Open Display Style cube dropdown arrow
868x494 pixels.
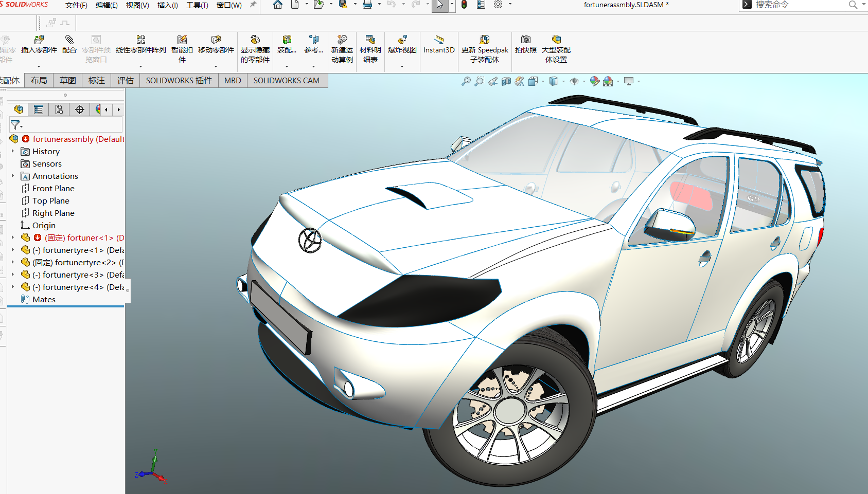(x=564, y=81)
